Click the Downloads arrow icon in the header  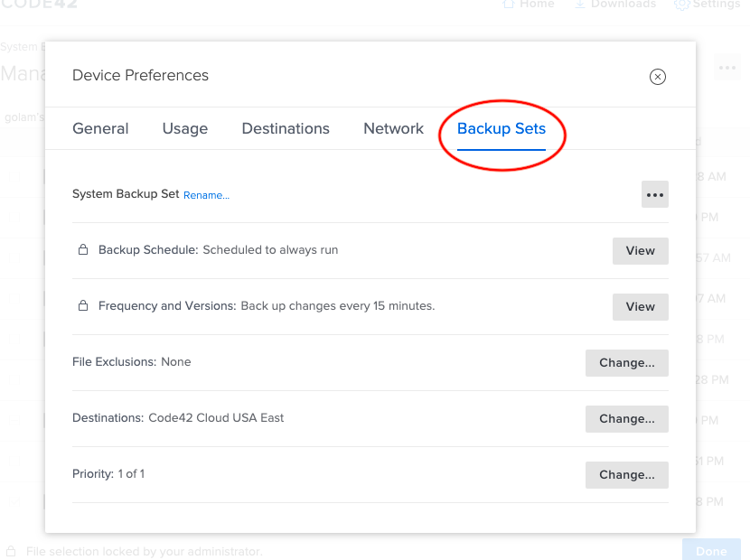[580, 5]
